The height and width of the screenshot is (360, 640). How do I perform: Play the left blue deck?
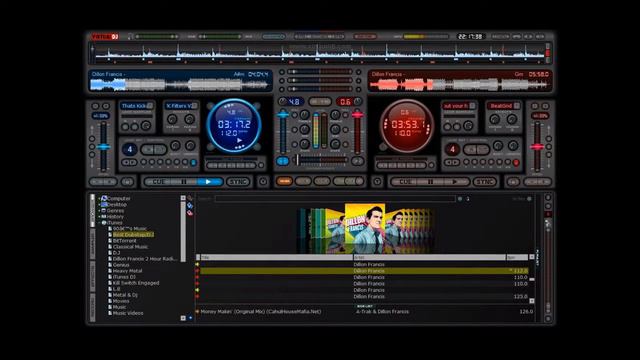[x=209, y=182]
